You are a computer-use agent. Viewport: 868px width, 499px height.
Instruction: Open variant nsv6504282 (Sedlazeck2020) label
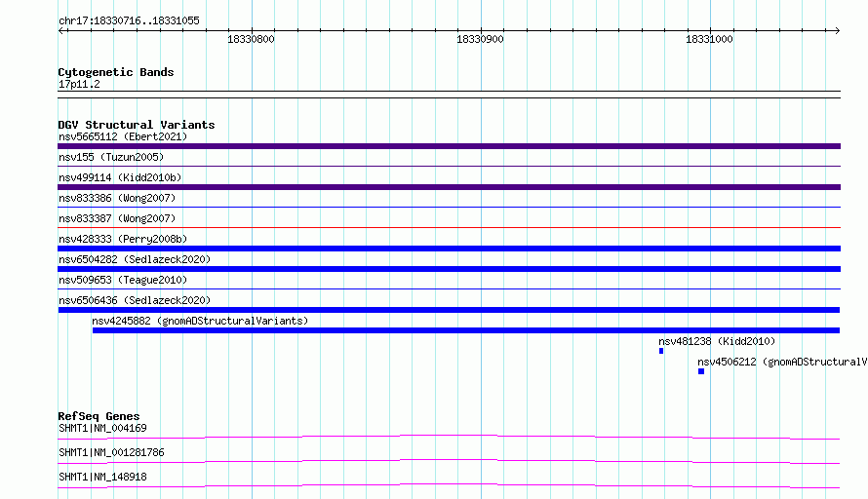pyautogui.click(x=135, y=259)
